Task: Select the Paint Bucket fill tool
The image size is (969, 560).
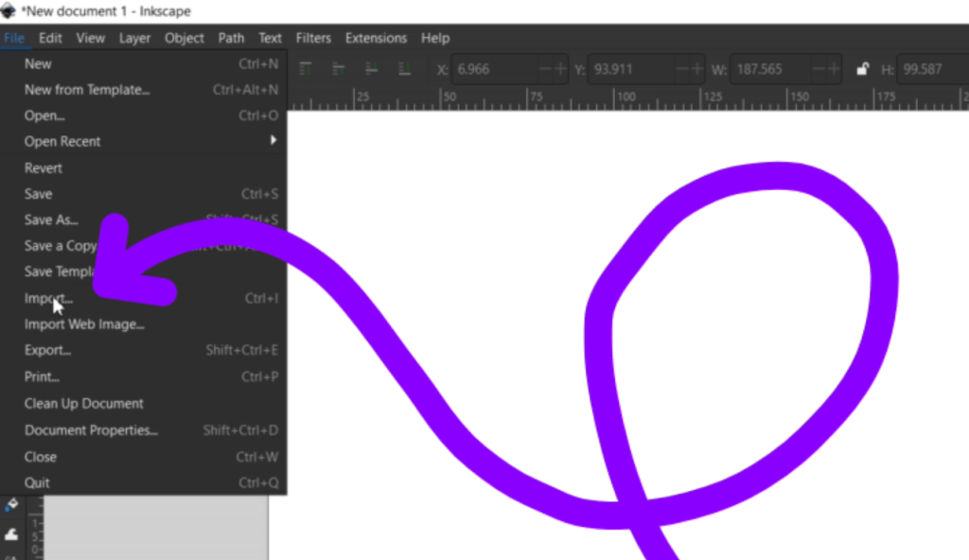Action: pos(11,505)
